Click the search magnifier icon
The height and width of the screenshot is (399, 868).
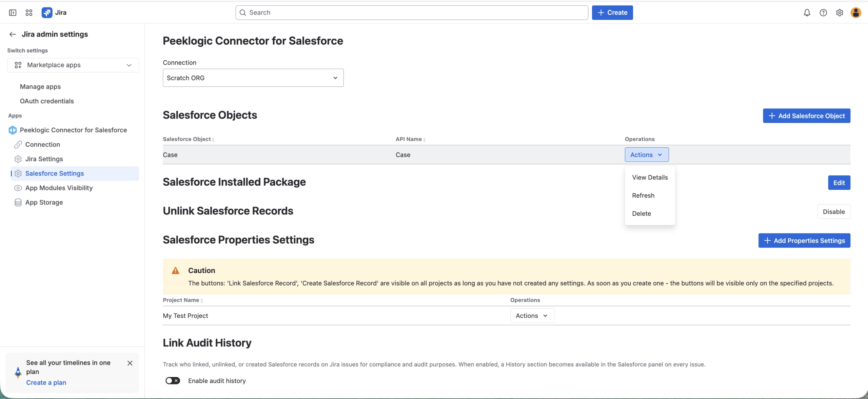[x=243, y=13]
